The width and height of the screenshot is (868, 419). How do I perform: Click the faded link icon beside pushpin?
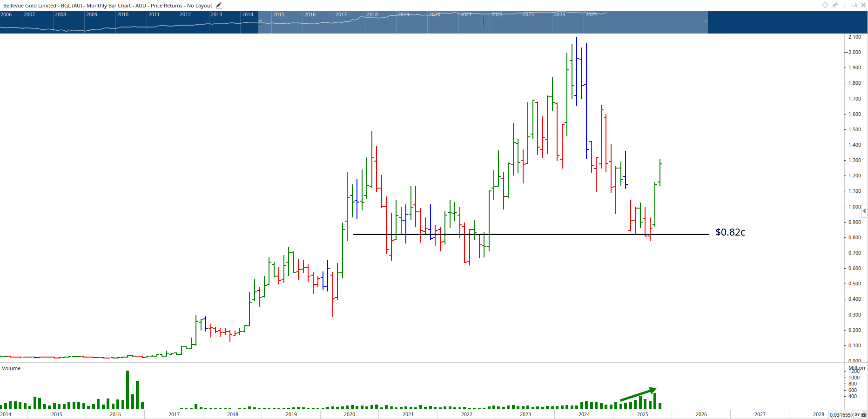click(845, 5)
